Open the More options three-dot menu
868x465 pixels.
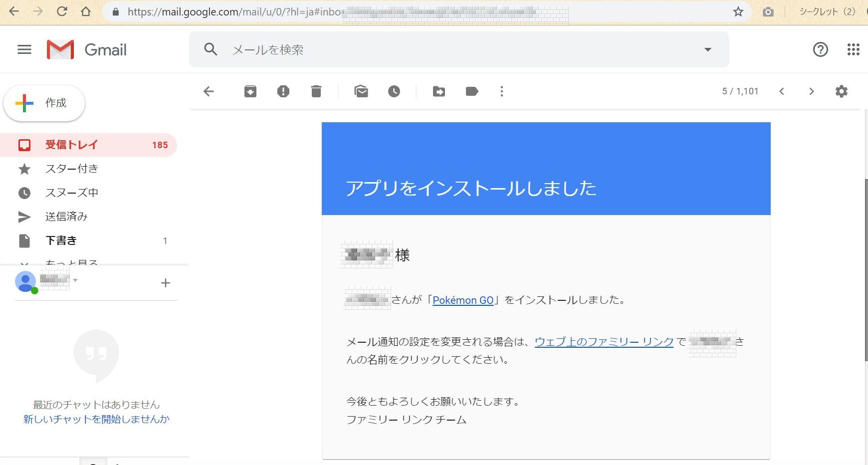pyautogui.click(x=502, y=91)
